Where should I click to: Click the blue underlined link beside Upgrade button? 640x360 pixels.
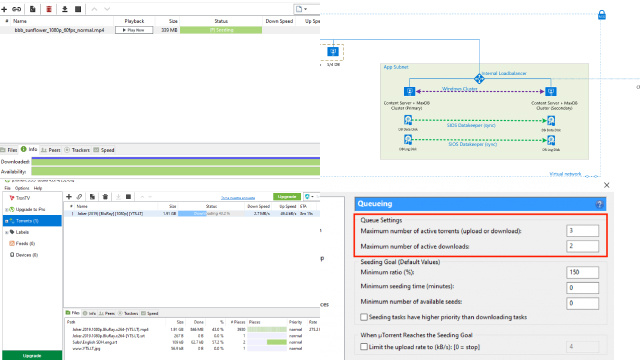(238, 198)
